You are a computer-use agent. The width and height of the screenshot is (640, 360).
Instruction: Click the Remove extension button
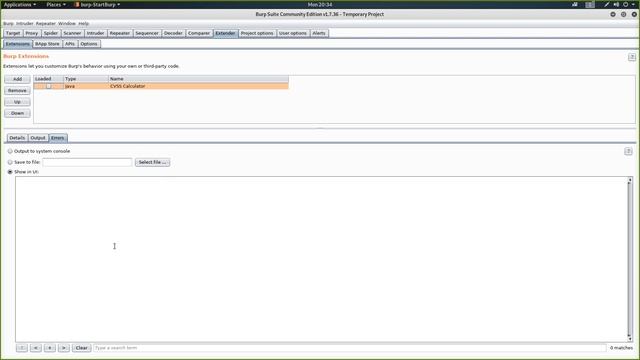tap(17, 90)
